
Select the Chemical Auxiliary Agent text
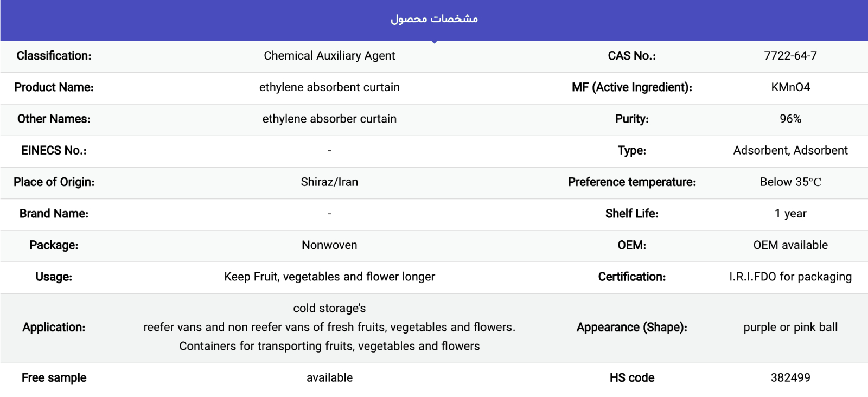329,56
